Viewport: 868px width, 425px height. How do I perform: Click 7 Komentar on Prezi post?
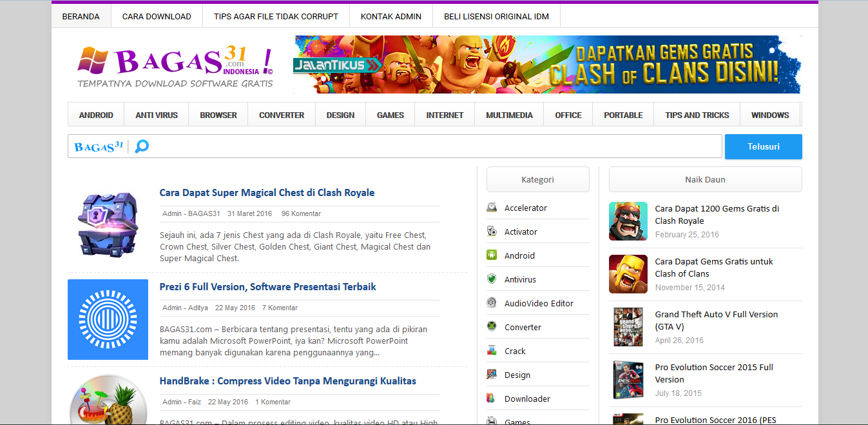click(280, 308)
